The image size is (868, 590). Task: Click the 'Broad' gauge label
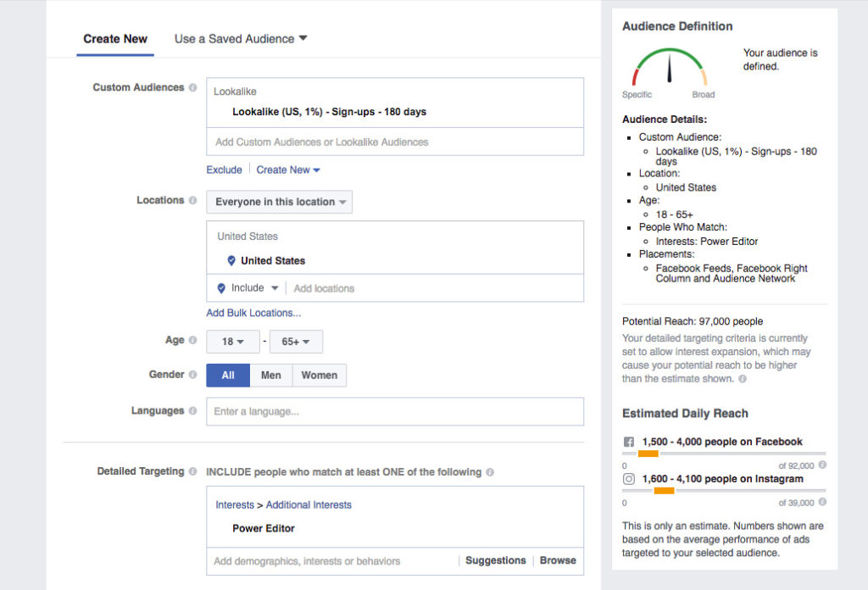click(x=704, y=95)
